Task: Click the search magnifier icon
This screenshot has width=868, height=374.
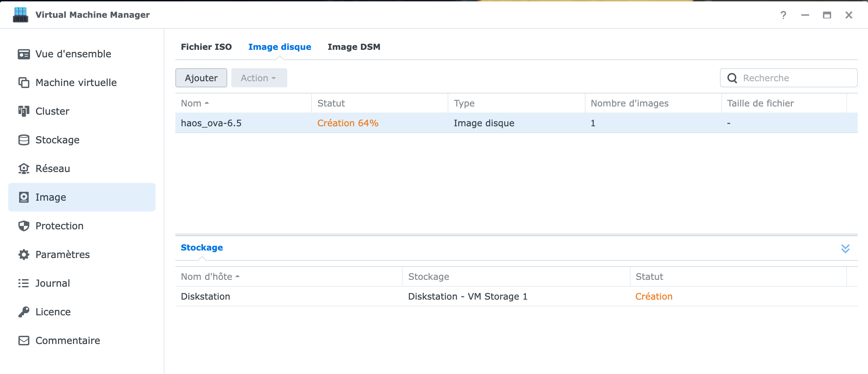Action: click(732, 78)
